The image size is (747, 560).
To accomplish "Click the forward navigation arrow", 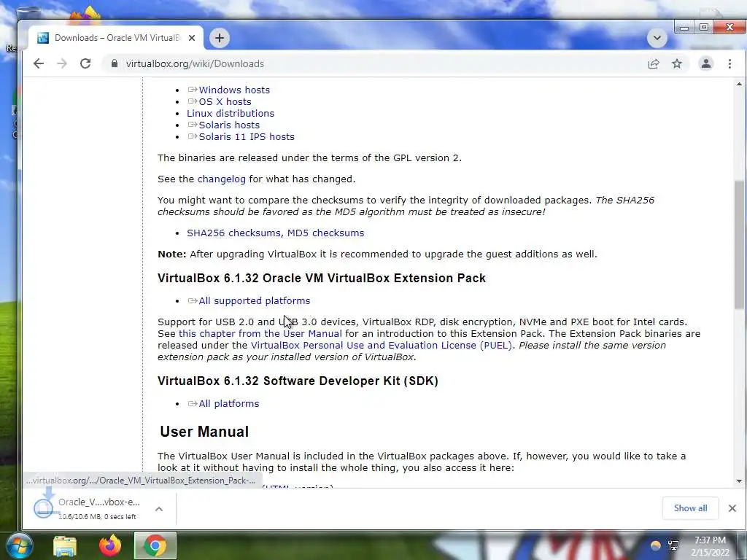I will [x=62, y=63].
